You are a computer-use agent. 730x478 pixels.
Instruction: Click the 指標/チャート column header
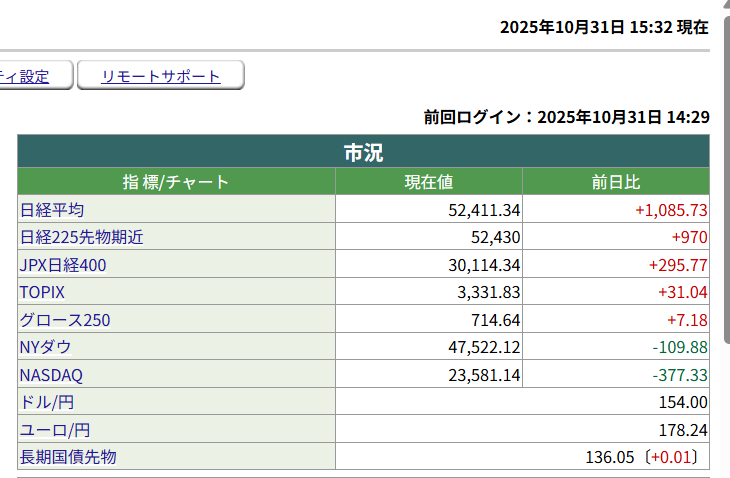[x=176, y=182]
